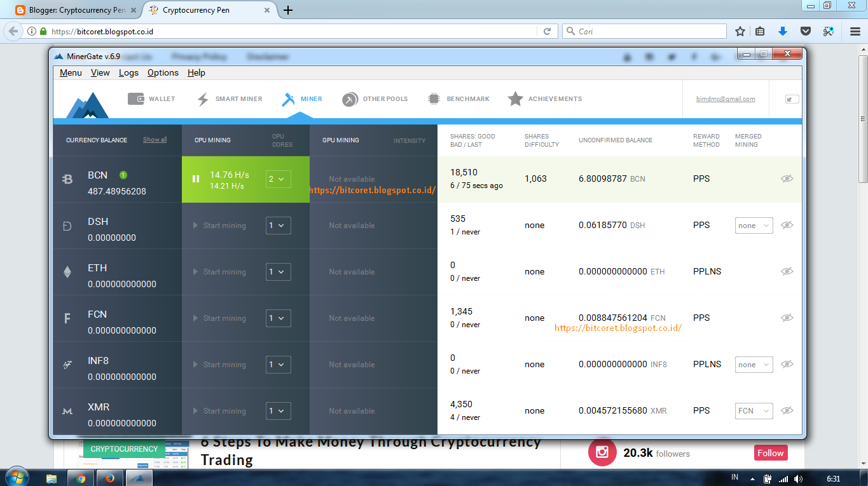The image size is (868, 486).
Task: Toggle visibility for the XMR row
Action: (x=787, y=411)
